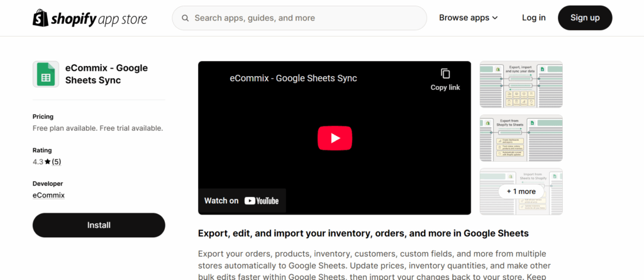Click the eCommix - Google Sheets Sync heading
Image resolution: width=644 pixels, height=280 pixels.
(x=106, y=74)
